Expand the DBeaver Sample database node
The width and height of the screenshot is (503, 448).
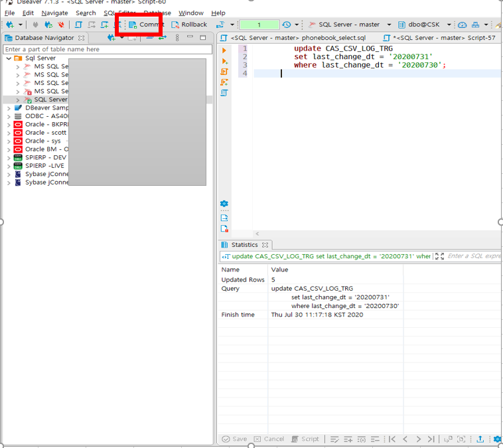click(x=9, y=108)
